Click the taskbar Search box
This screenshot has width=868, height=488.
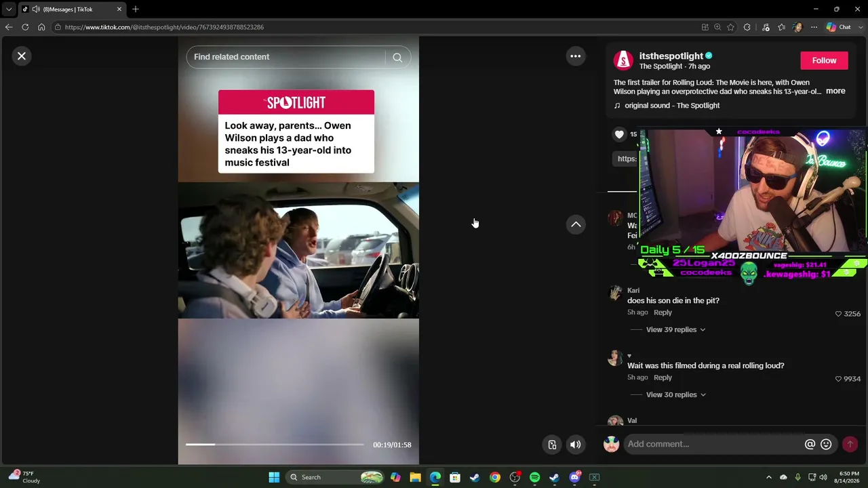336,477
